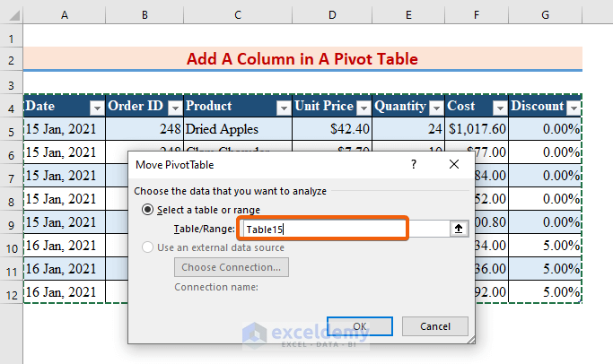Screen dimensions: 613x364
Task: Open the Discount column filter dropdown
Action: click(573, 108)
